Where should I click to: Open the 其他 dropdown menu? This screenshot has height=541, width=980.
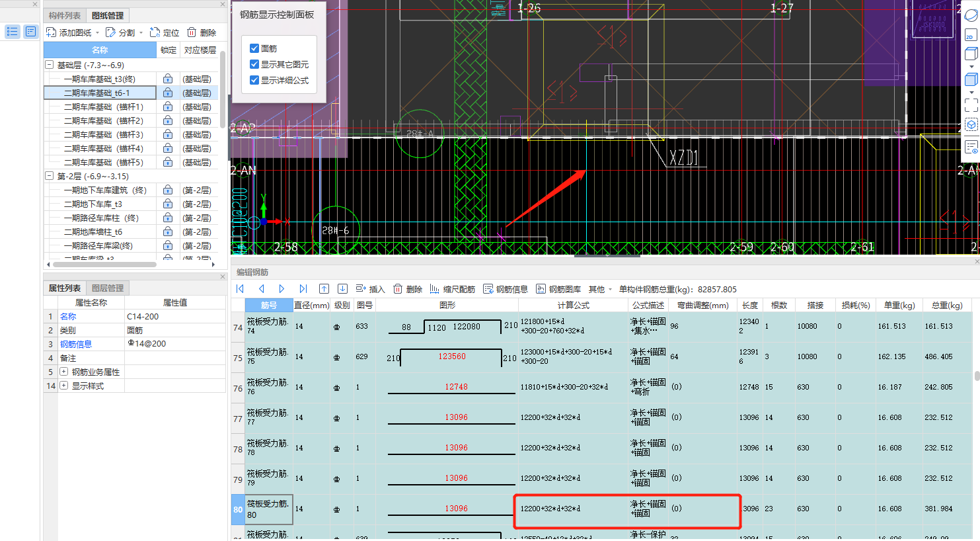[x=600, y=289]
